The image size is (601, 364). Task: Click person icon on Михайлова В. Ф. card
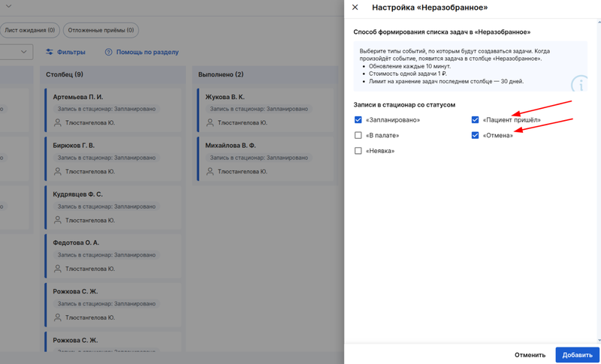click(210, 172)
